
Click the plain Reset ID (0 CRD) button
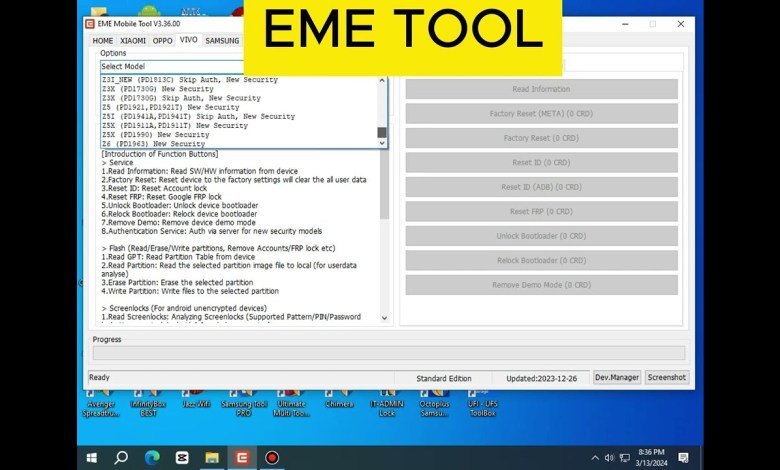541,162
